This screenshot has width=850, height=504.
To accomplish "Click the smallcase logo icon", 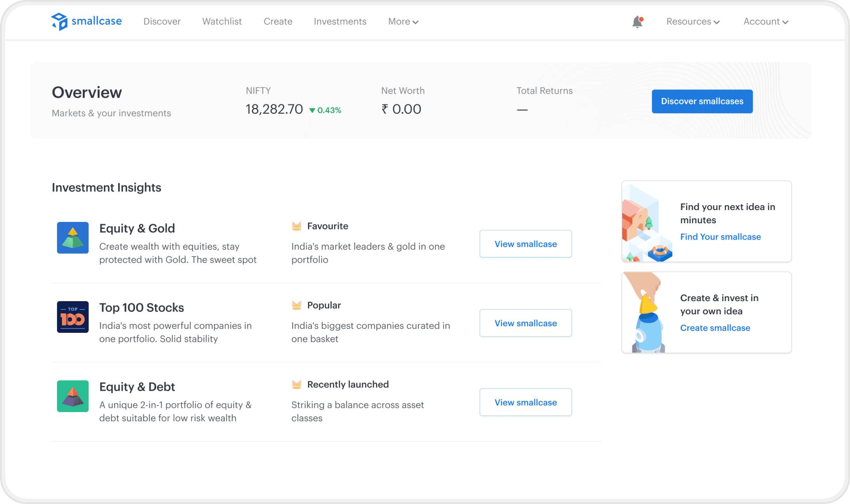I will pyautogui.click(x=59, y=21).
